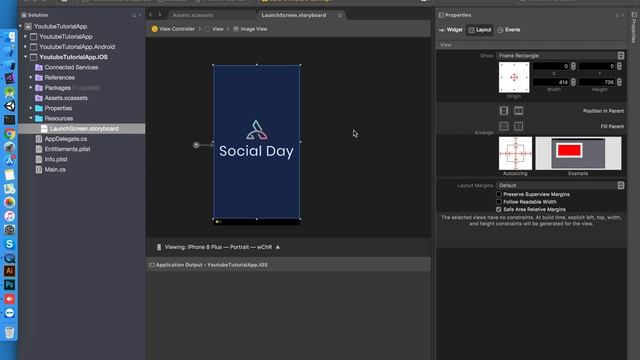Open Google Chrome from the dock
This screenshot has width=640, height=360.
pos(9,134)
